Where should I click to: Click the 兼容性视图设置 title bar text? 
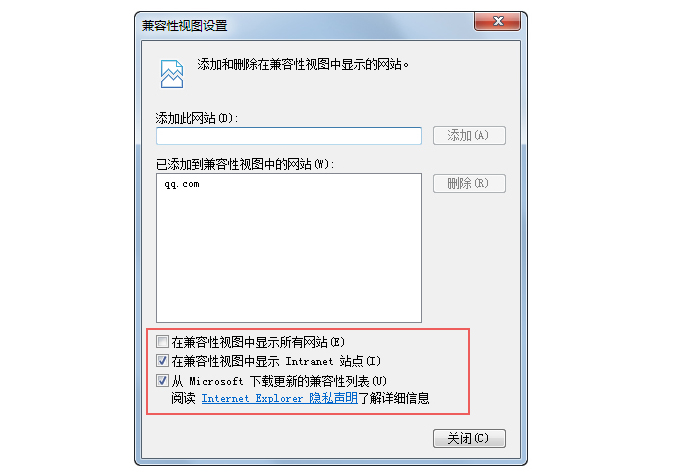coord(185,26)
